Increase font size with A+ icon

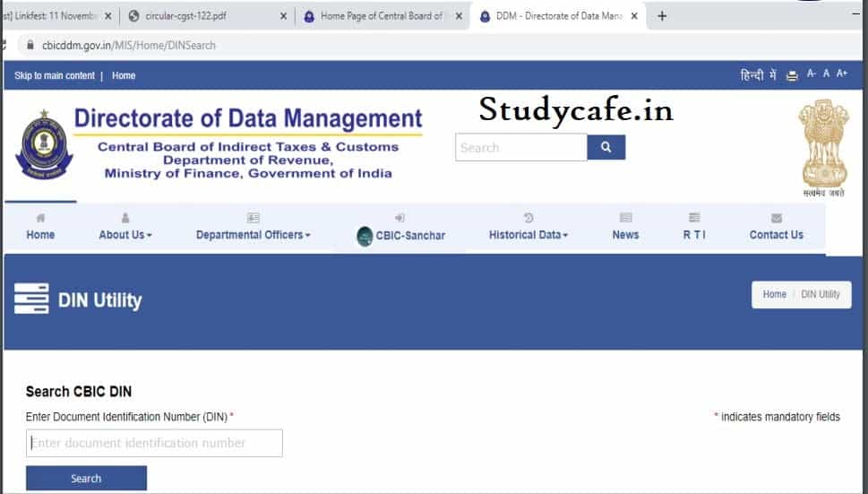click(x=842, y=74)
